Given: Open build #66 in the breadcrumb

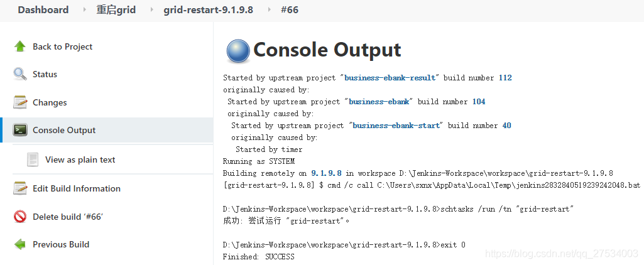Looking at the screenshot, I should click(x=290, y=10).
